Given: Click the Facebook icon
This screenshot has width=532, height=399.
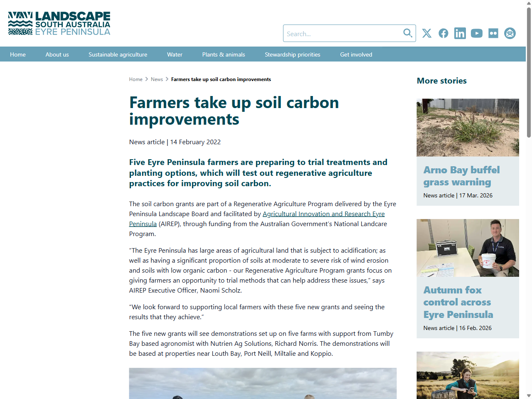Looking at the screenshot, I should point(443,33).
